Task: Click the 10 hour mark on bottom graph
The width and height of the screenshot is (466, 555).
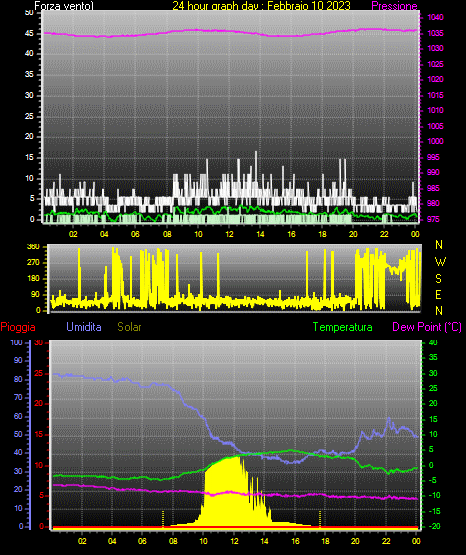Action: (203, 541)
